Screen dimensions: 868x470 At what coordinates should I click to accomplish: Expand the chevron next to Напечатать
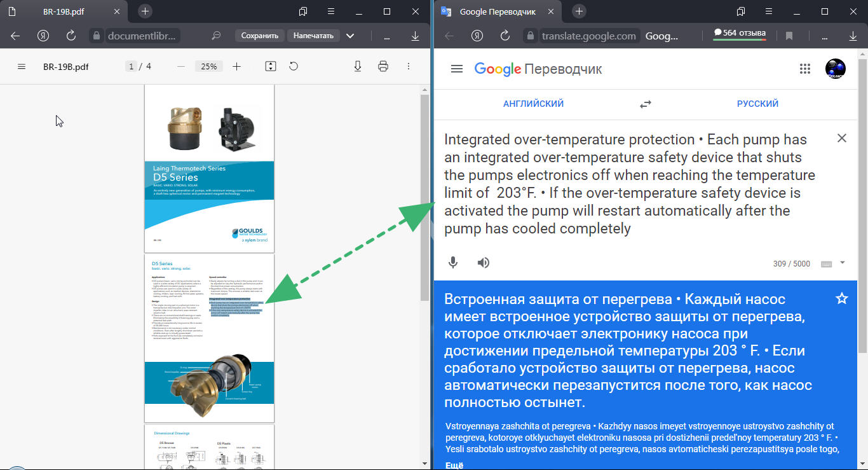tap(350, 36)
